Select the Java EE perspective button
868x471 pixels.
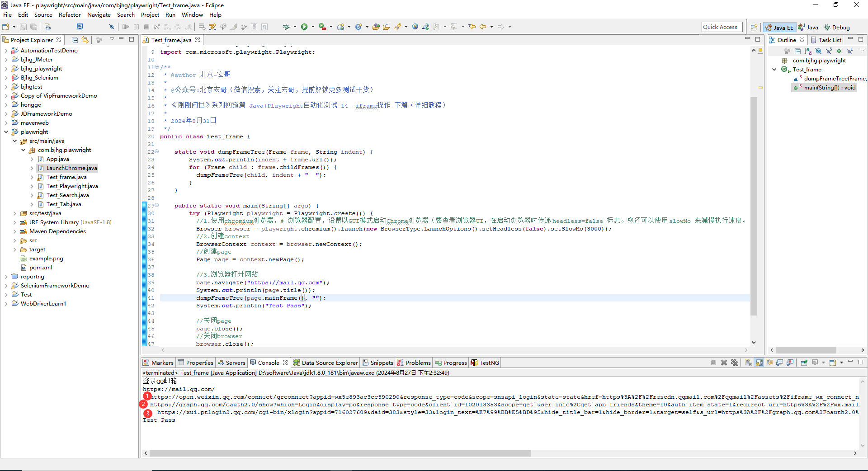(x=779, y=27)
